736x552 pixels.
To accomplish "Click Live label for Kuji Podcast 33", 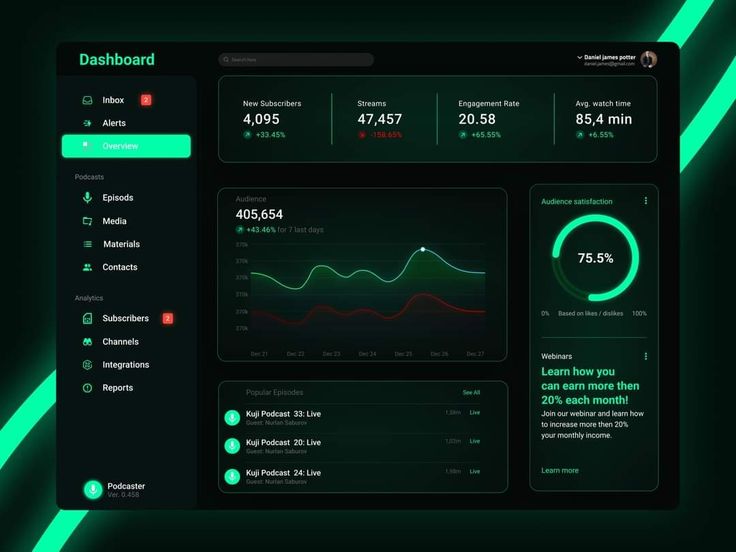I will pyautogui.click(x=475, y=413).
